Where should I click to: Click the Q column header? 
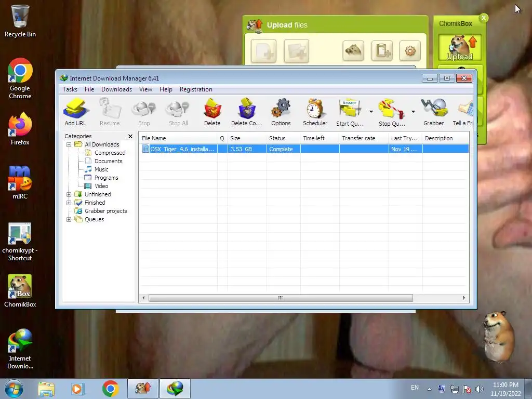point(222,138)
